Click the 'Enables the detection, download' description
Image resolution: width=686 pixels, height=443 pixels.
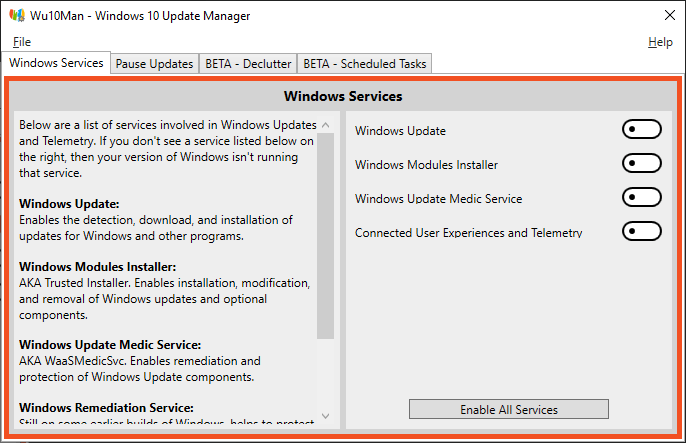coord(156,228)
